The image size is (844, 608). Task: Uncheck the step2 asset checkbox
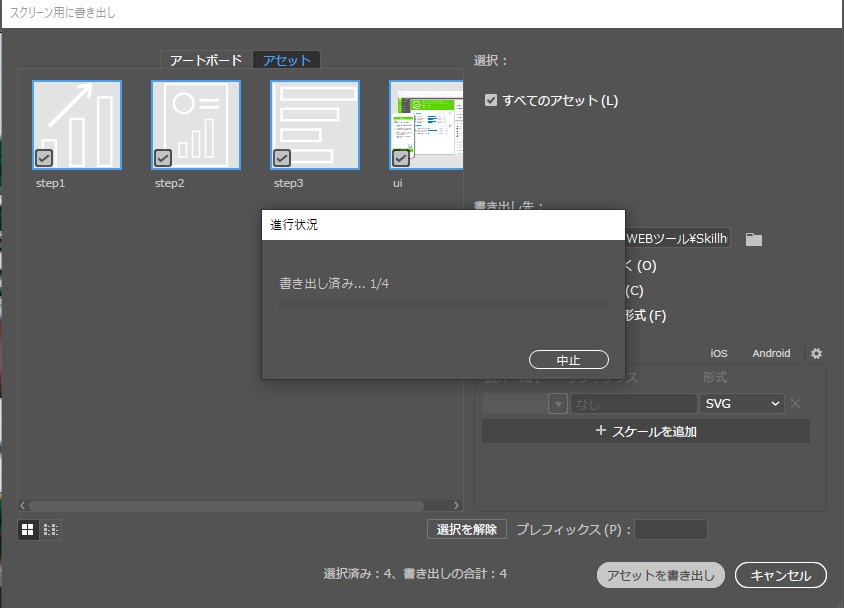coord(163,158)
